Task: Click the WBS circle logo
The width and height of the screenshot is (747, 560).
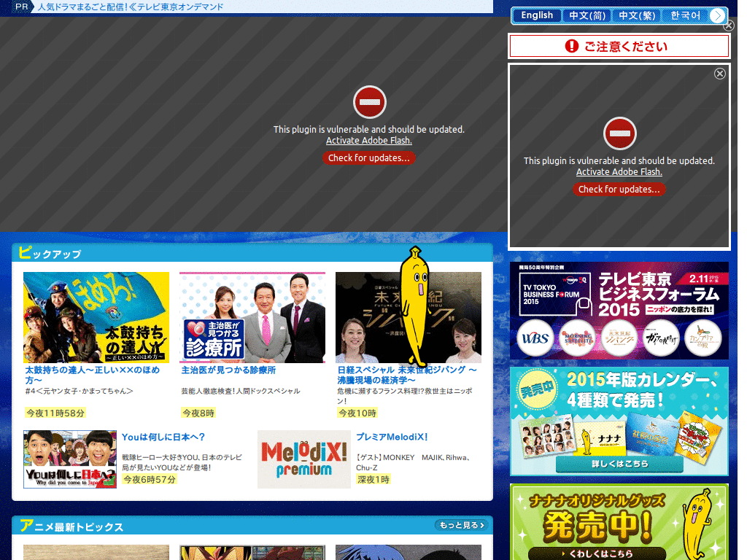Action: coord(535,338)
